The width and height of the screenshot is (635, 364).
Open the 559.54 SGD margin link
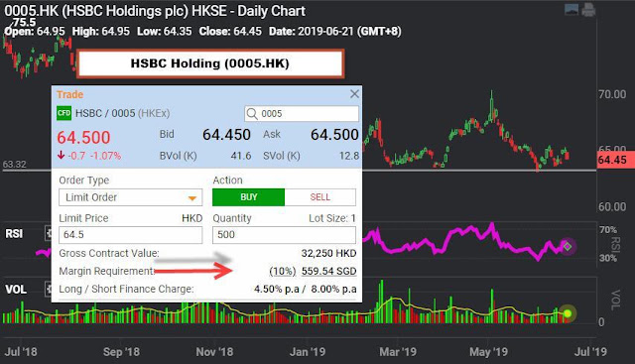point(328,271)
